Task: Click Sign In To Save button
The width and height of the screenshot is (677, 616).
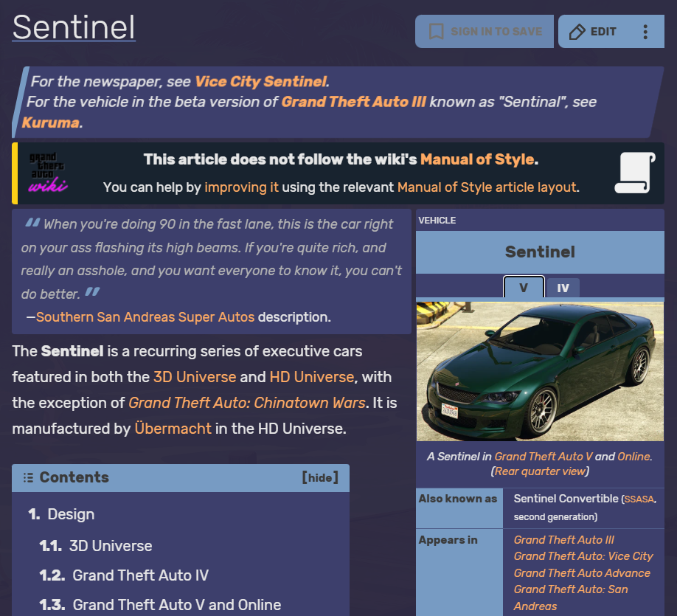Action: point(485,32)
